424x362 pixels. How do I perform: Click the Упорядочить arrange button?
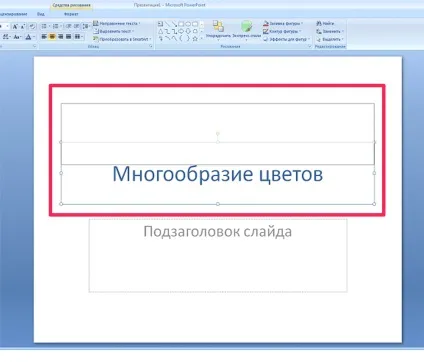point(218,30)
